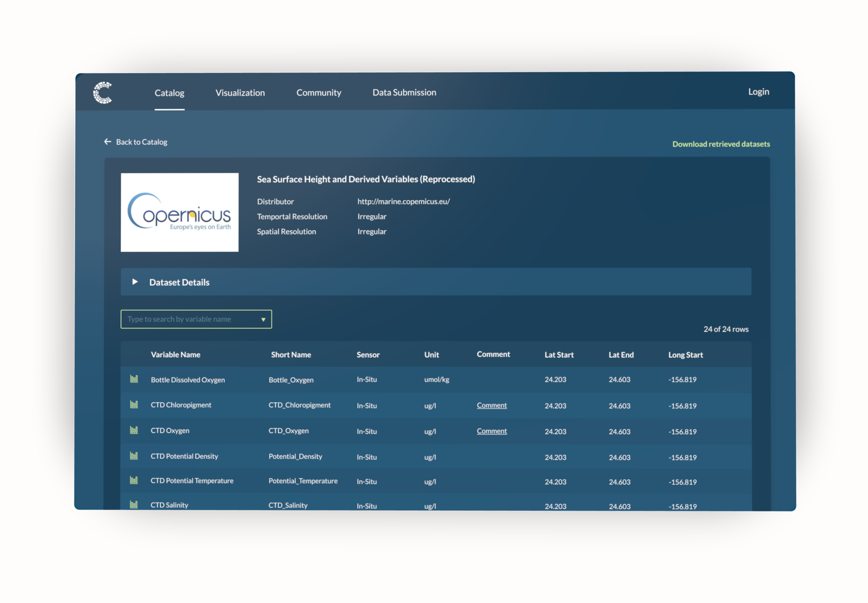This screenshot has height=603, width=868.
Task: Open chart icon for CTD Potential Density
Action: pos(134,456)
